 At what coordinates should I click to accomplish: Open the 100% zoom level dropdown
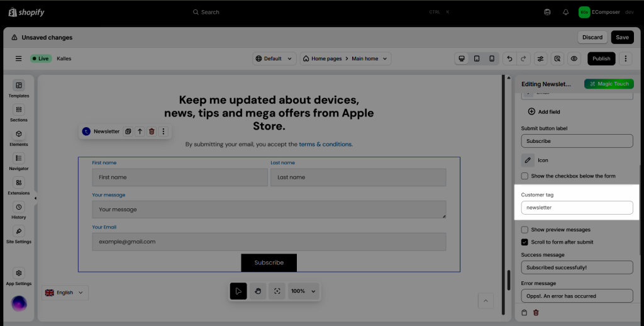pos(304,291)
